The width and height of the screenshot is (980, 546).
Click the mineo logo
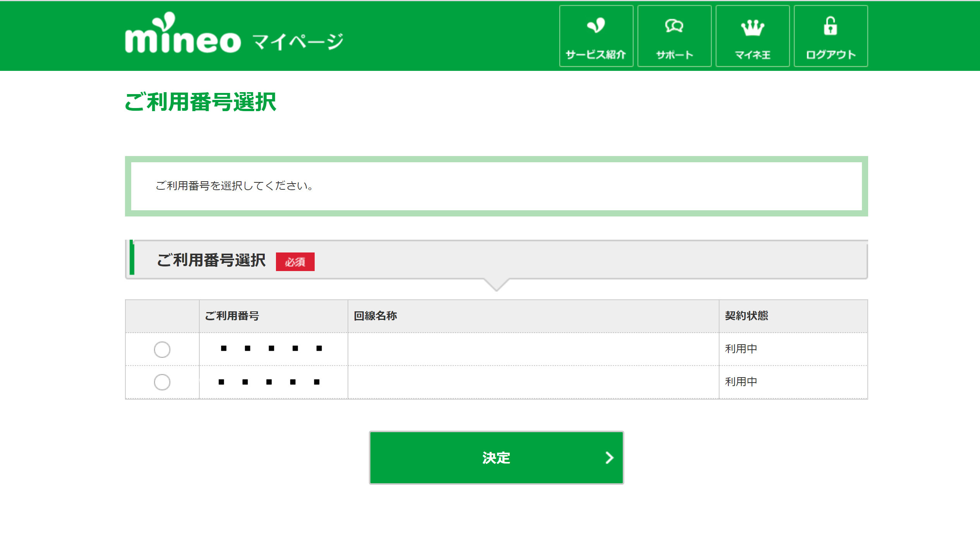click(183, 35)
